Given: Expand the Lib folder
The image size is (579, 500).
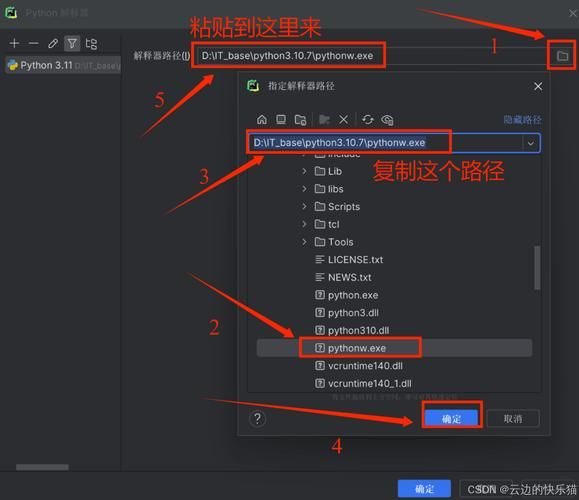Looking at the screenshot, I should (304, 171).
